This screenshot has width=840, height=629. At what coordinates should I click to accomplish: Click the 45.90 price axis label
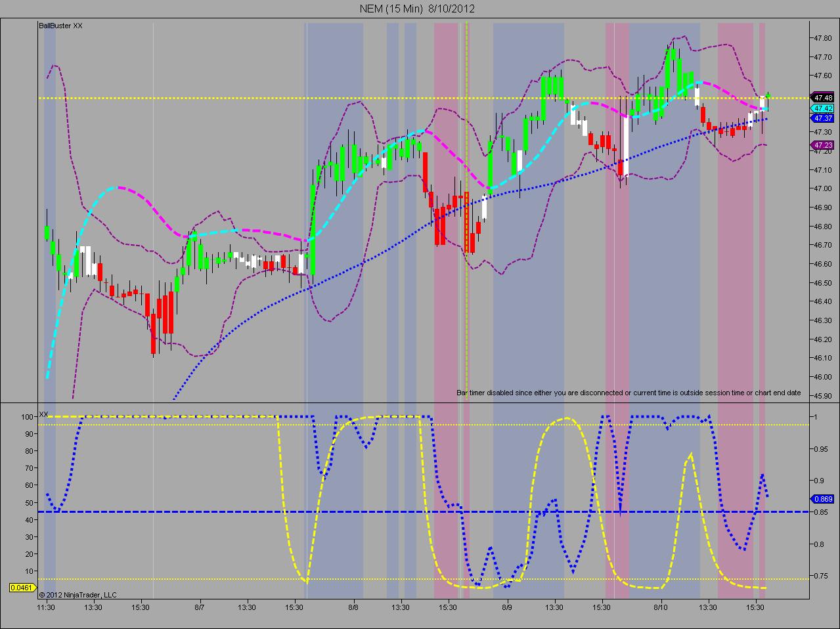coord(824,396)
